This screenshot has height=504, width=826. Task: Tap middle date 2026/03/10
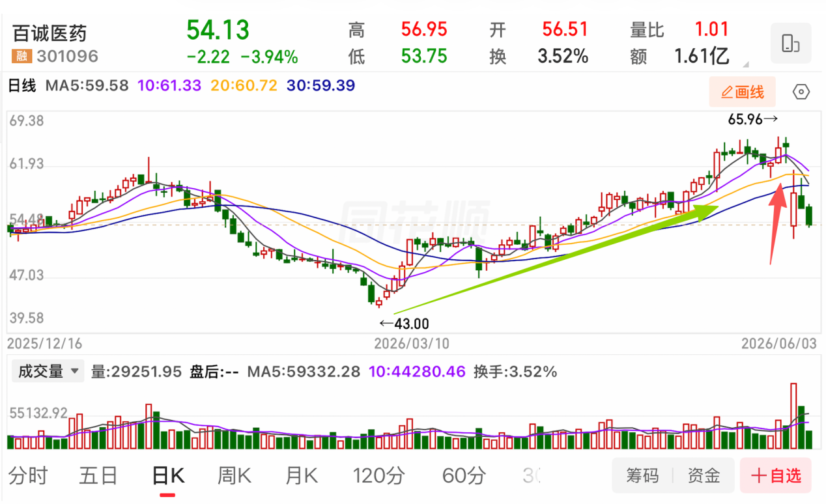[411, 344]
